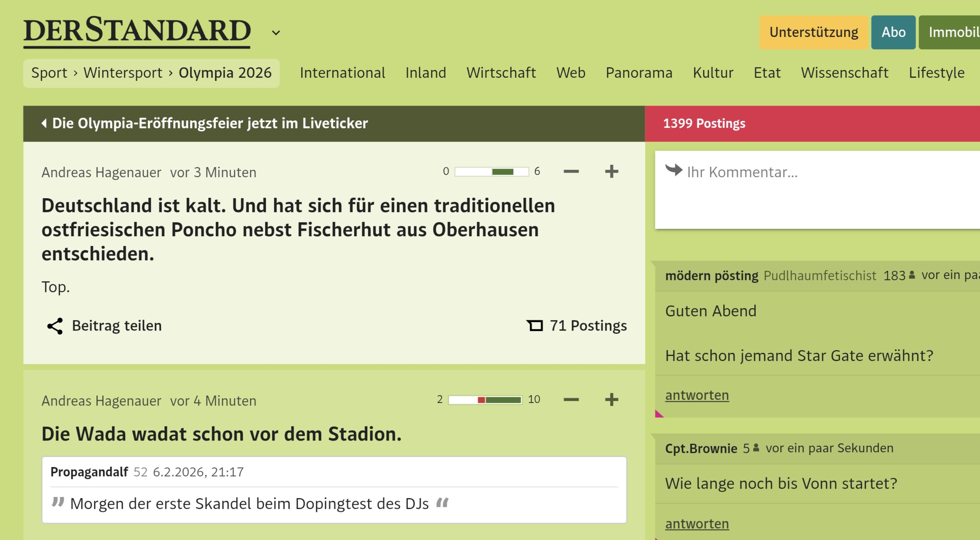The image size is (980, 540).
Task: Click antworten under Star Gate comment
Action: 697,395
